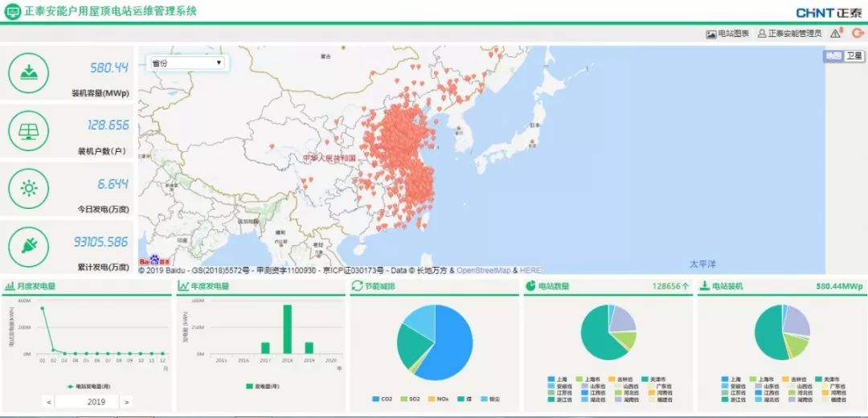The height and width of the screenshot is (418, 868).
Task: Switch map to 卫星 satellite view
Action: 854,56
